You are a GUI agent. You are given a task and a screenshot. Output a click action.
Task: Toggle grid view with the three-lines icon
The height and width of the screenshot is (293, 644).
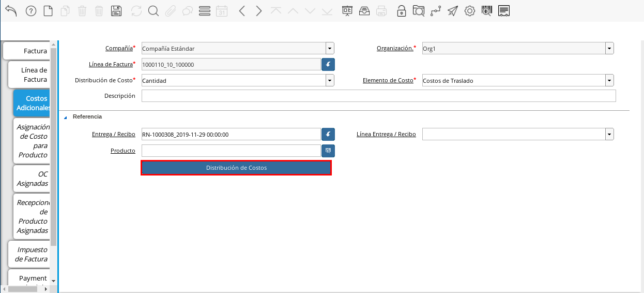click(x=205, y=11)
